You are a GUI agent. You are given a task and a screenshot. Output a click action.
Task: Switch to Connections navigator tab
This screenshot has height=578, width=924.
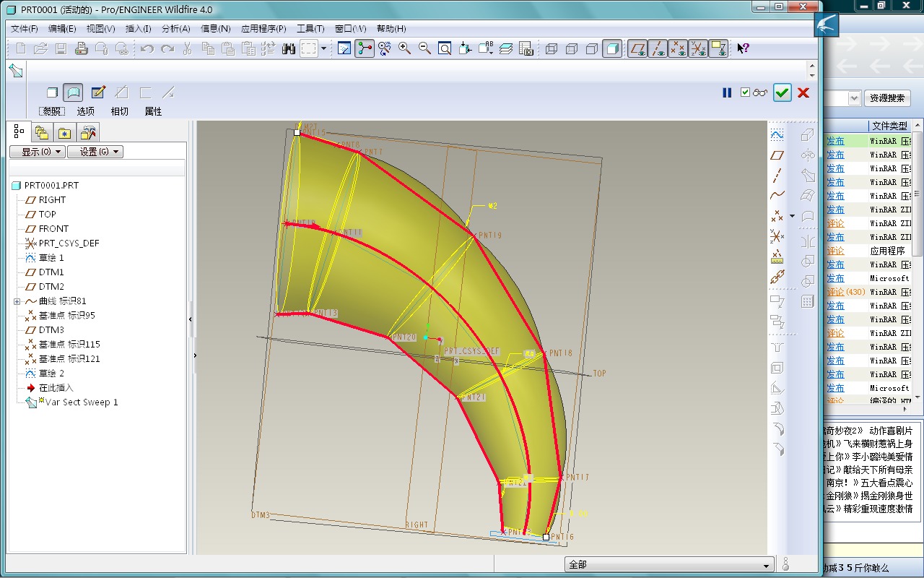(89, 132)
